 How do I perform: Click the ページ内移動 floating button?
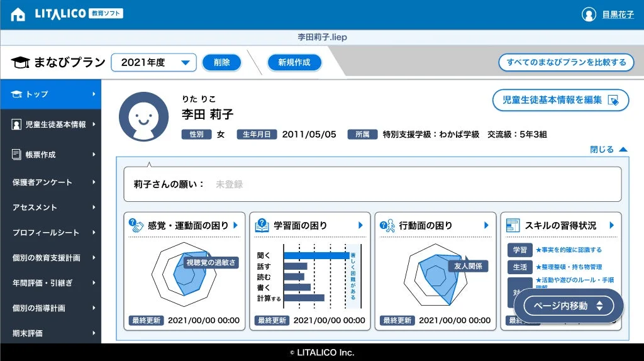(569, 306)
